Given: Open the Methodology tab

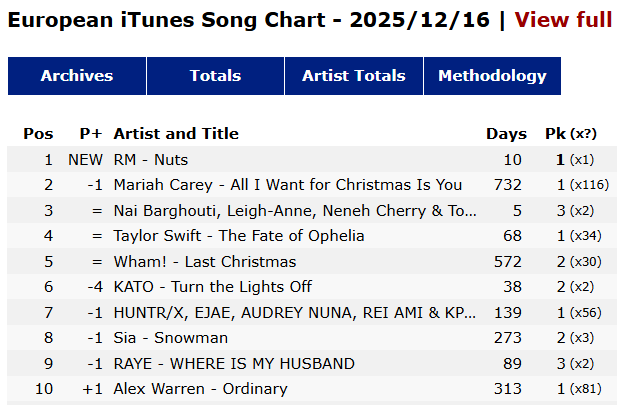Looking at the screenshot, I should tap(492, 76).
